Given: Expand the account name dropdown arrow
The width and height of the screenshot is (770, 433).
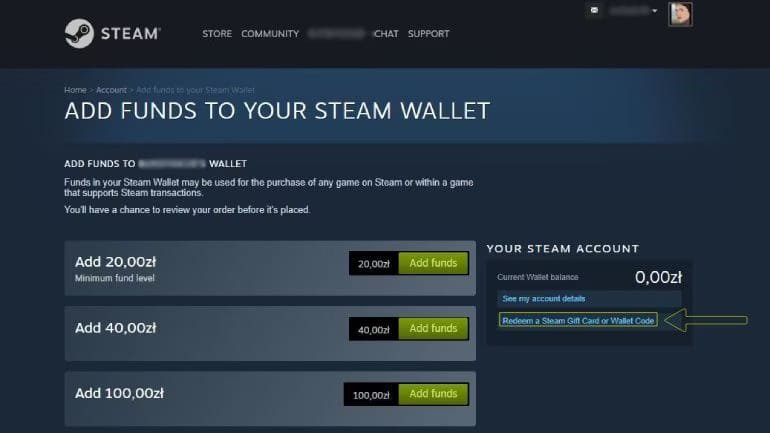Looking at the screenshot, I should point(654,11).
